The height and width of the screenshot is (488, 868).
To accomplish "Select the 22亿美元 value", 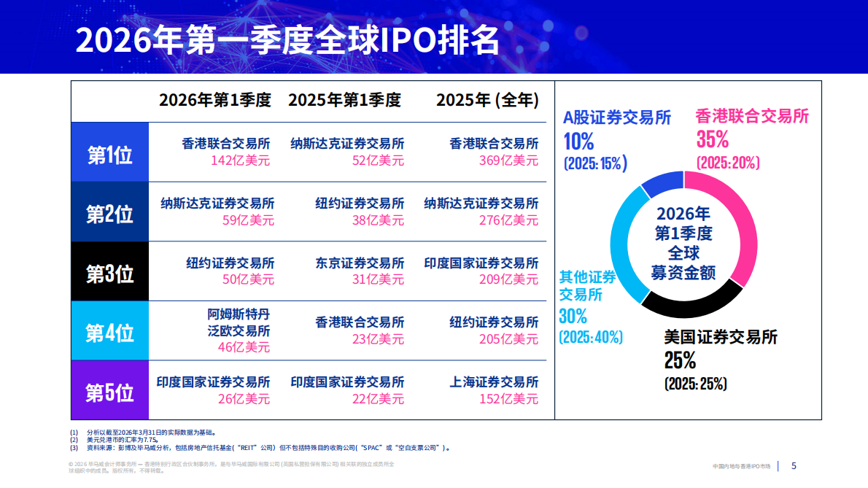I will point(378,399).
